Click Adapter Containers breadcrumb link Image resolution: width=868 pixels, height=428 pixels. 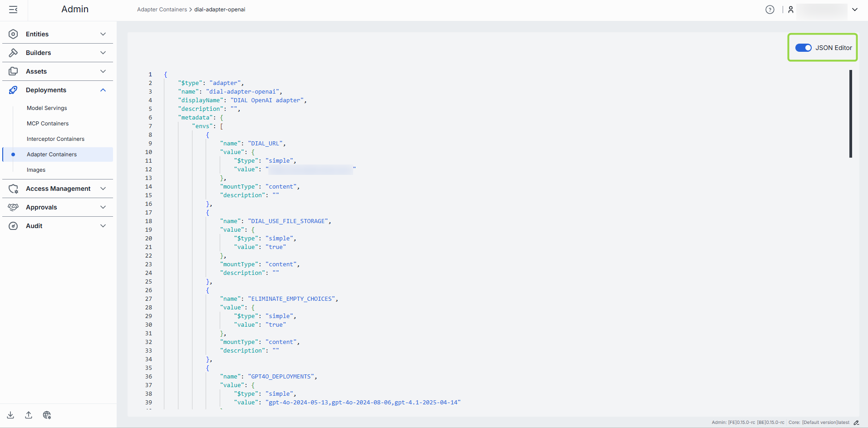click(162, 10)
